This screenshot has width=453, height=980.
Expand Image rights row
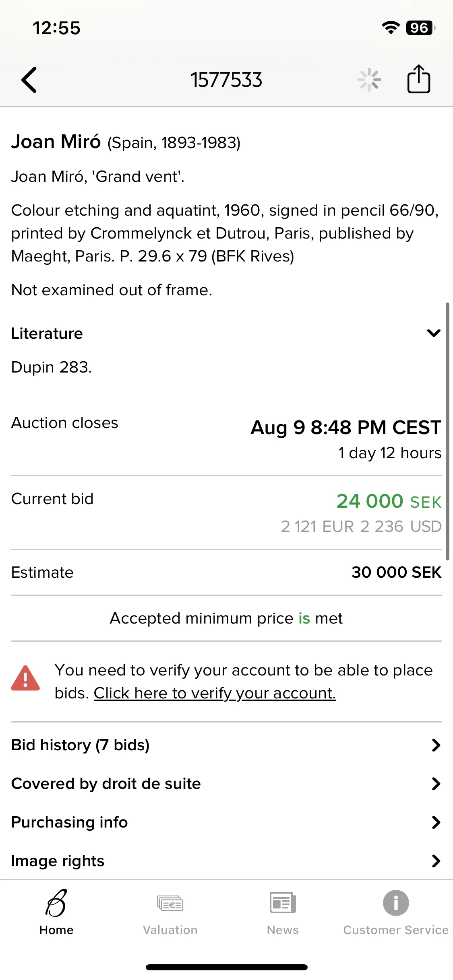(226, 861)
